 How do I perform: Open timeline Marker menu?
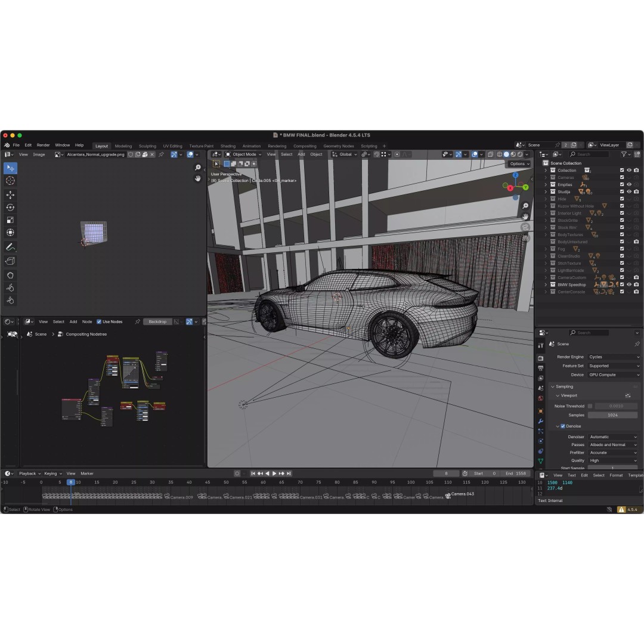coord(86,473)
